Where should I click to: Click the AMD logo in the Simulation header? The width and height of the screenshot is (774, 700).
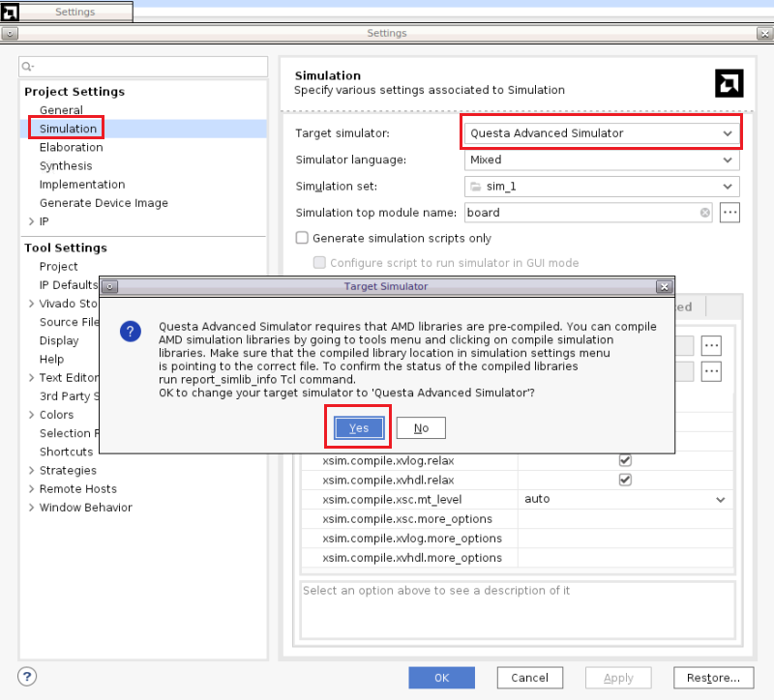[x=729, y=83]
